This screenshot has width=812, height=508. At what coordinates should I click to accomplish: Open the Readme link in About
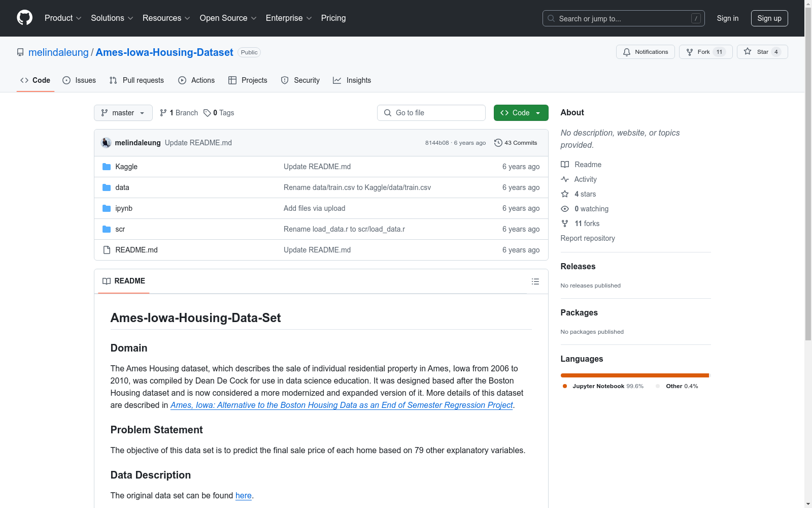click(581, 165)
